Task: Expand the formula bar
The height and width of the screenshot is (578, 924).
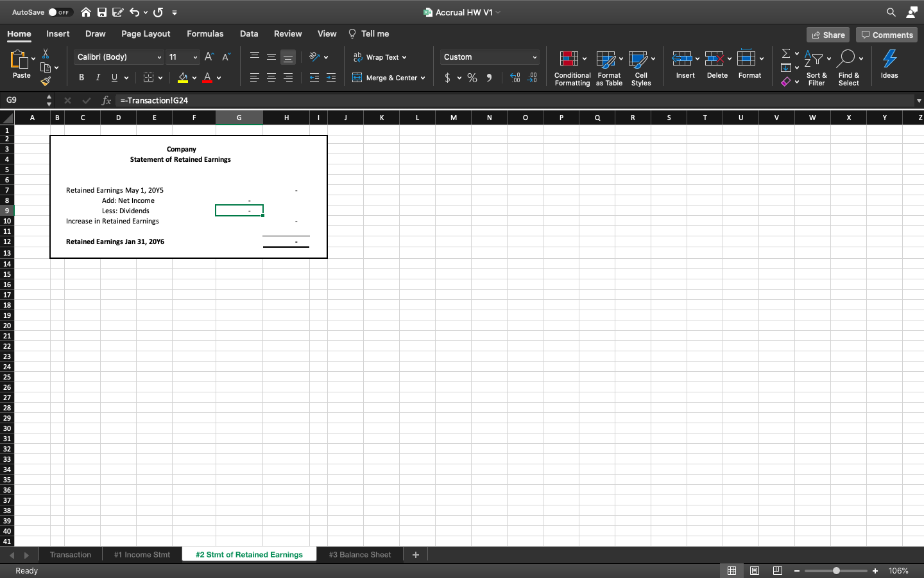Action: coord(919,100)
